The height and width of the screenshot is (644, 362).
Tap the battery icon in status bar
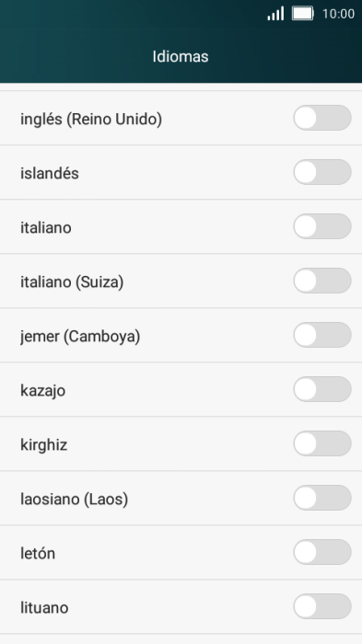click(303, 14)
